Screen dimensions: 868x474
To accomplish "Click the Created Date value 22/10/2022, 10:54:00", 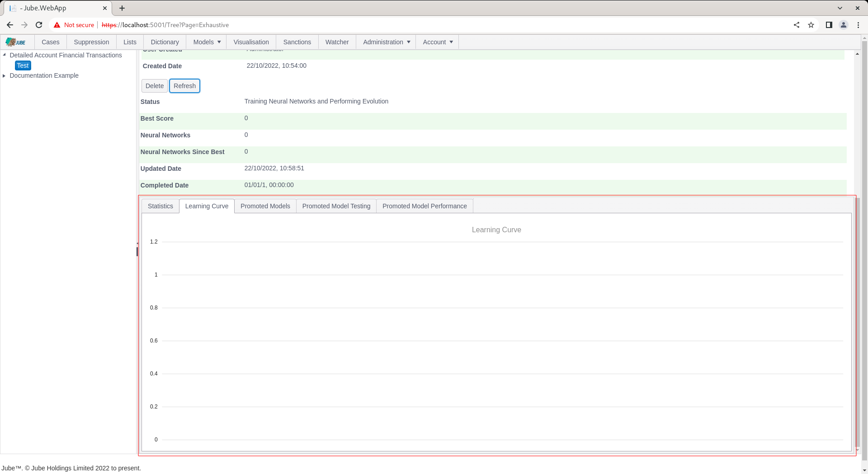I will coord(276,66).
